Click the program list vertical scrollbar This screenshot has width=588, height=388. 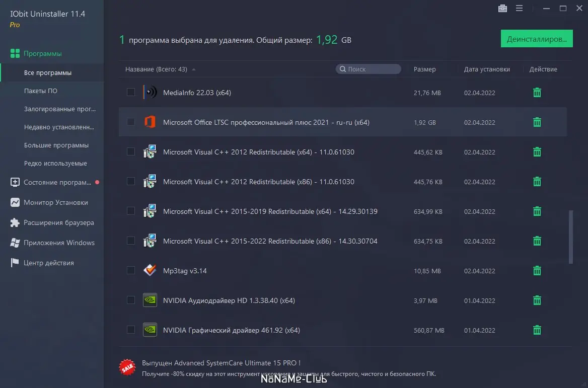571,237
